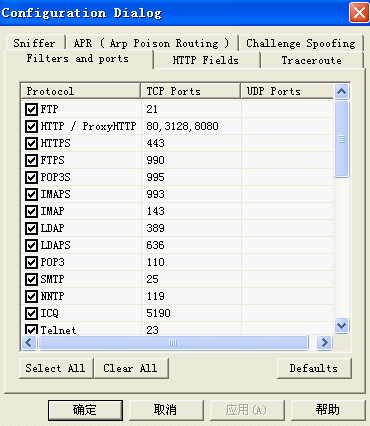Toggle the HTTP / ProxyHTTP checkbox
The image size is (370, 426).
coord(31,126)
